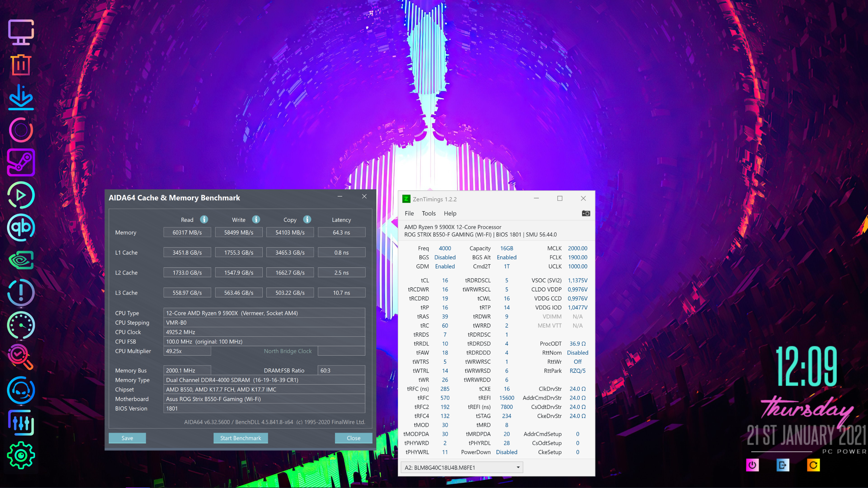The height and width of the screenshot is (488, 868).
Task: Click the Copy info icon in AIDA64
Action: pyautogui.click(x=307, y=220)
